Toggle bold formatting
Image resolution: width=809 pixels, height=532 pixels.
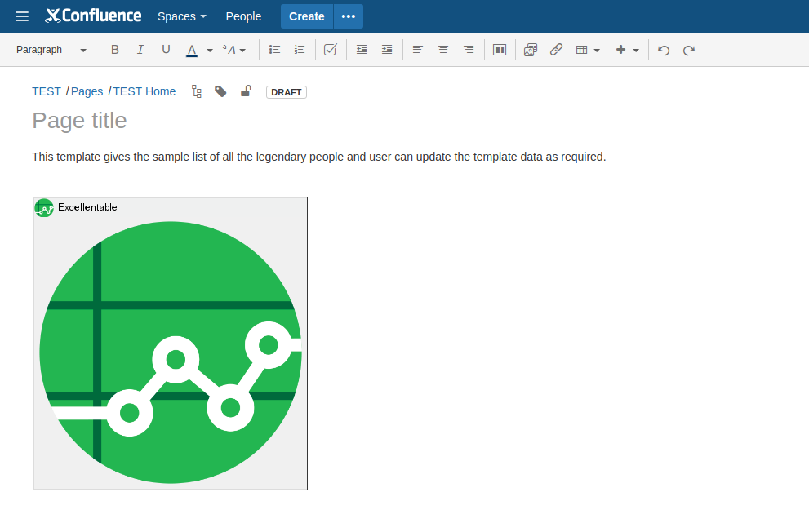115,50
